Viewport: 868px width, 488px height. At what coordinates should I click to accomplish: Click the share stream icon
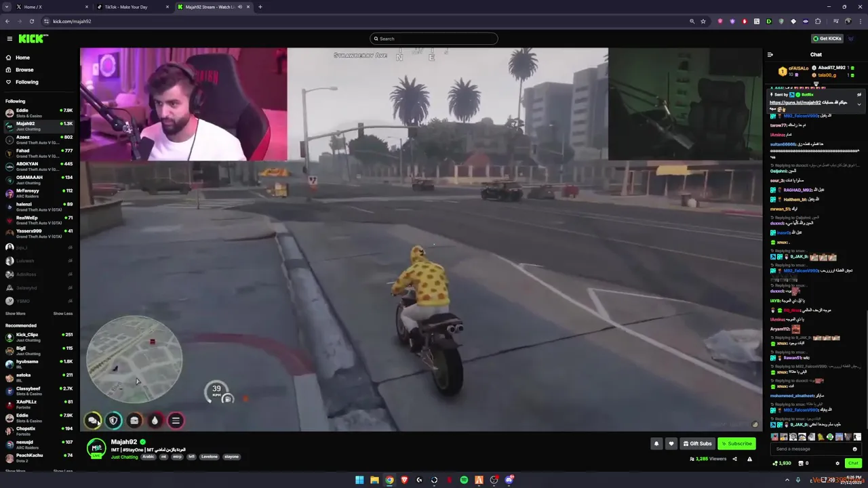tap(735, 459)
